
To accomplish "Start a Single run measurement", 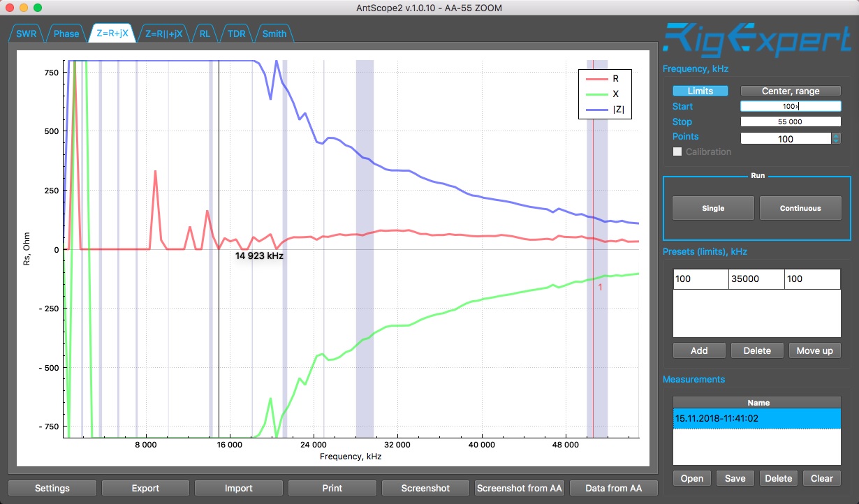I will [x=713, y=208].
